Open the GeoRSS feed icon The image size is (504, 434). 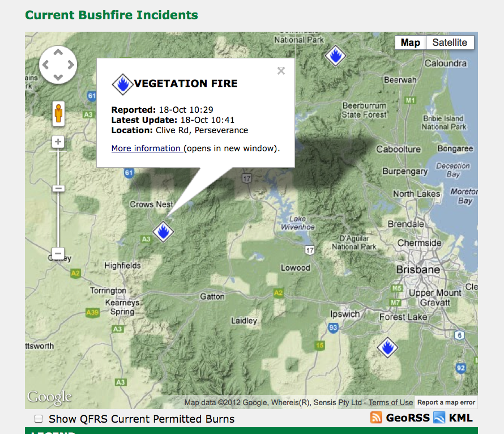coord(376,418)
